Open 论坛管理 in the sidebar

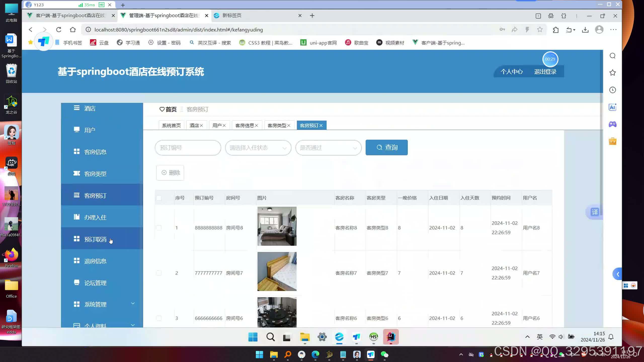click(x=102, y=283)
